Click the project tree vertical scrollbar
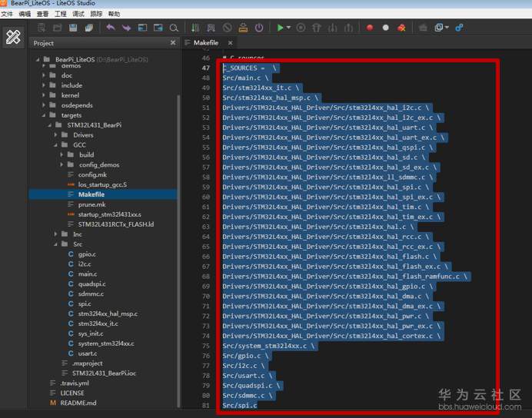Image resolution: width=532 pixels, height=418 pixels. tap(178, 250)
